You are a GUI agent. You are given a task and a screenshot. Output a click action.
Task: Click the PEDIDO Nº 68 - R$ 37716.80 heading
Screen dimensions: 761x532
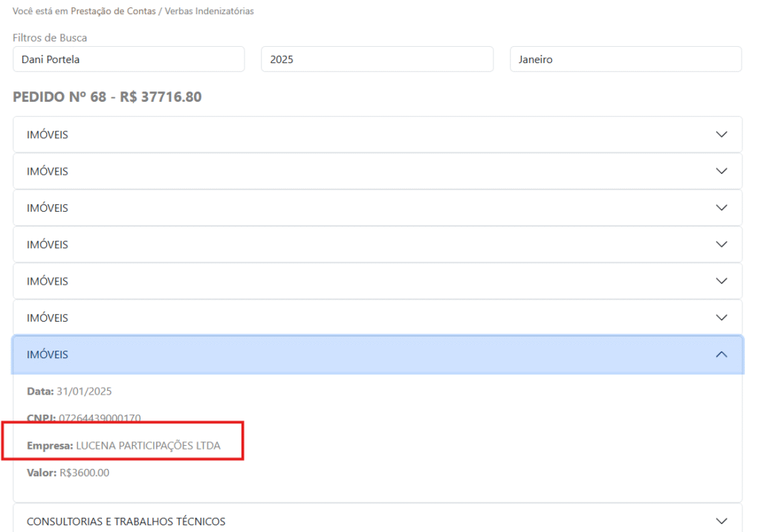107,97
